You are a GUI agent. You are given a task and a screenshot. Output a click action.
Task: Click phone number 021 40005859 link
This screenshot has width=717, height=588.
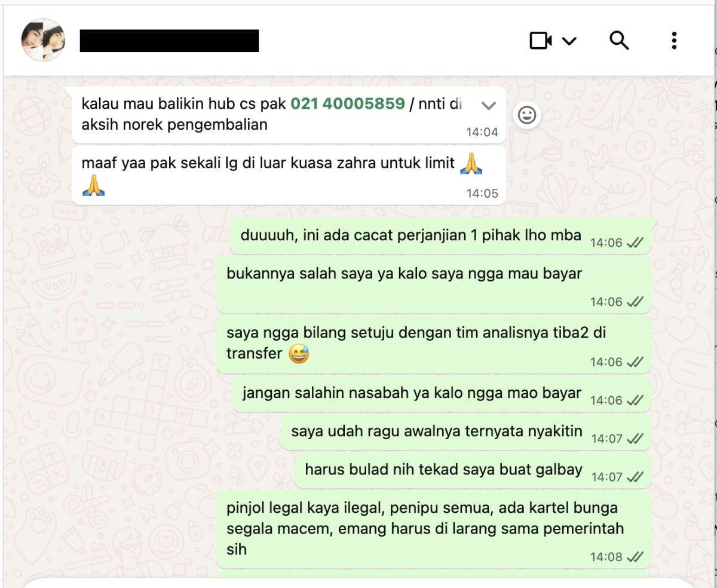point(348,103)
